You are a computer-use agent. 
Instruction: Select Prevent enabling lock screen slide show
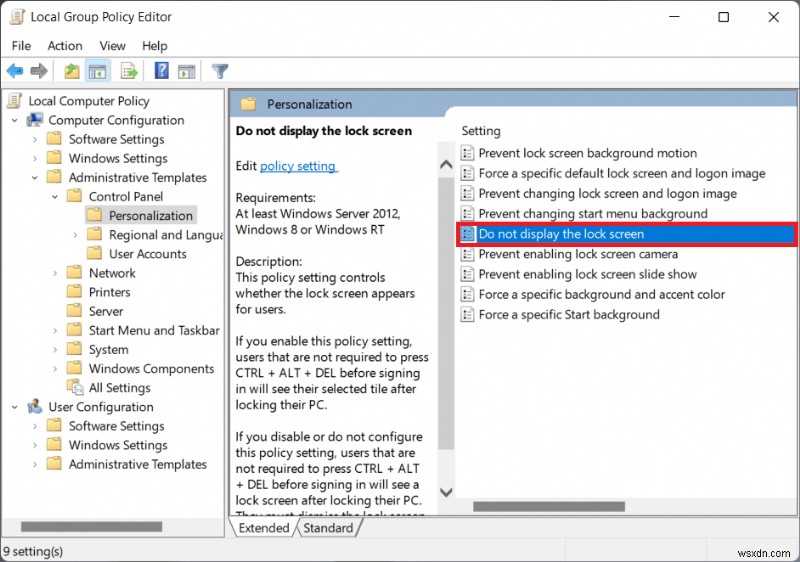tap(587, 274)
